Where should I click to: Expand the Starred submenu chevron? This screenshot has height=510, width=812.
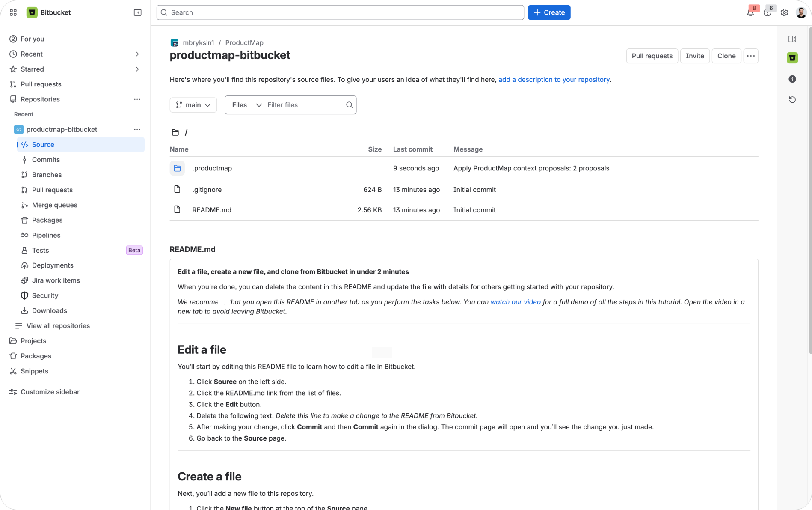tap(137, 69)
